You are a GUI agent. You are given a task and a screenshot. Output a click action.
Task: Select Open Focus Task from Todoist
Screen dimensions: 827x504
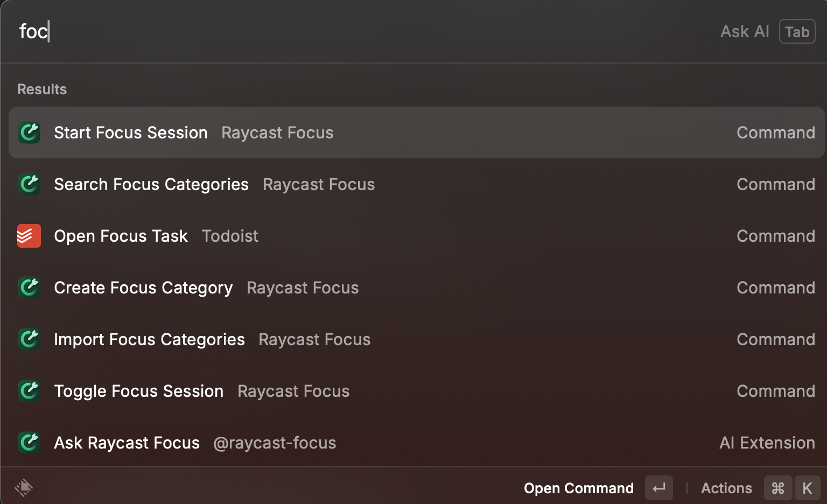point(121,236)
